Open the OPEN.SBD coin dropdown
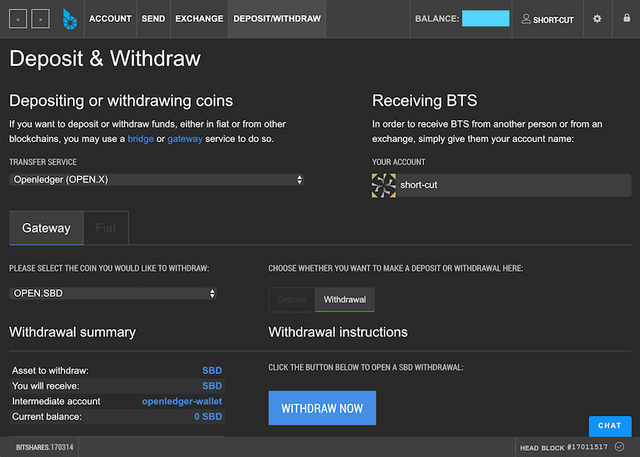This screenshot has height=457, width=640. point(113,293)
